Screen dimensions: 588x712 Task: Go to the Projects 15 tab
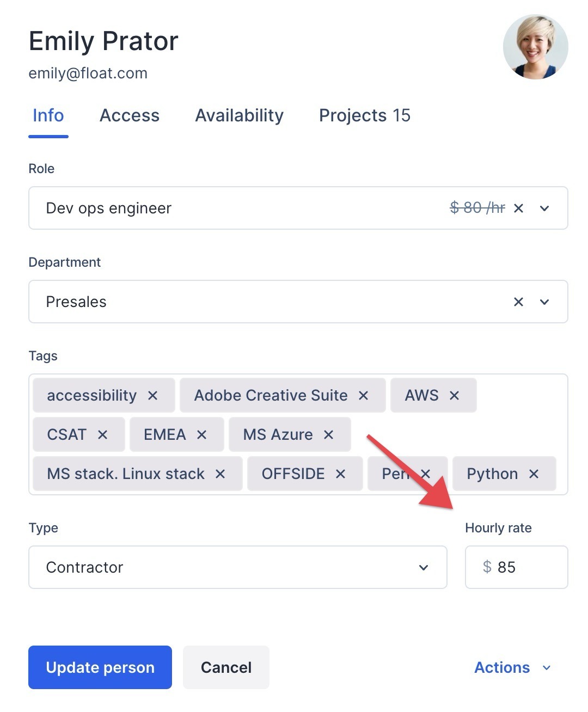364,115
